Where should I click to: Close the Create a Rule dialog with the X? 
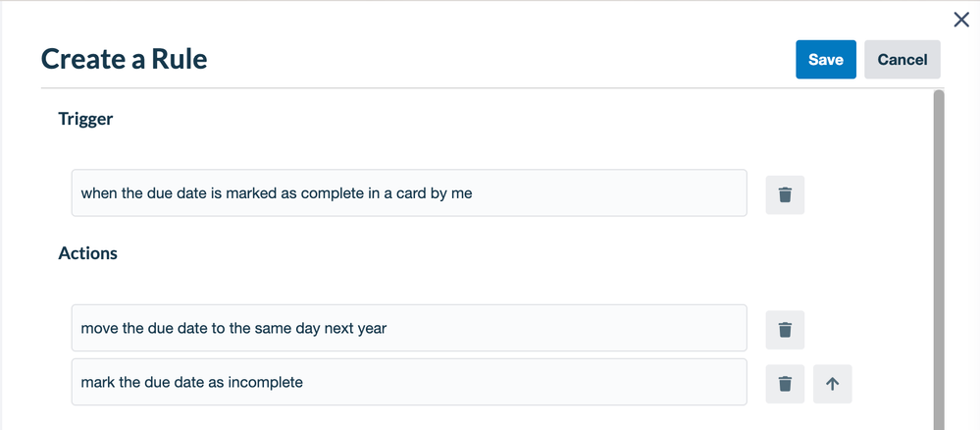click(961, 20)
